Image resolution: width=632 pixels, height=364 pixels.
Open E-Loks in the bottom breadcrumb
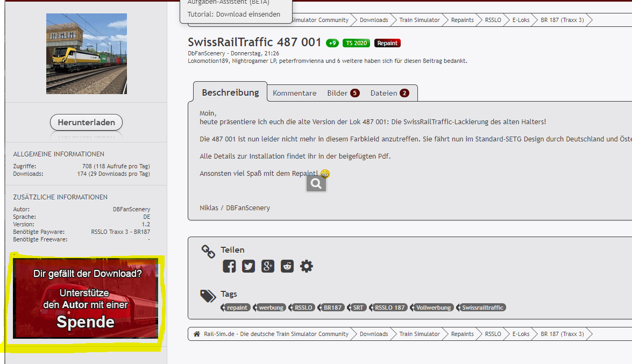[521, 334]
